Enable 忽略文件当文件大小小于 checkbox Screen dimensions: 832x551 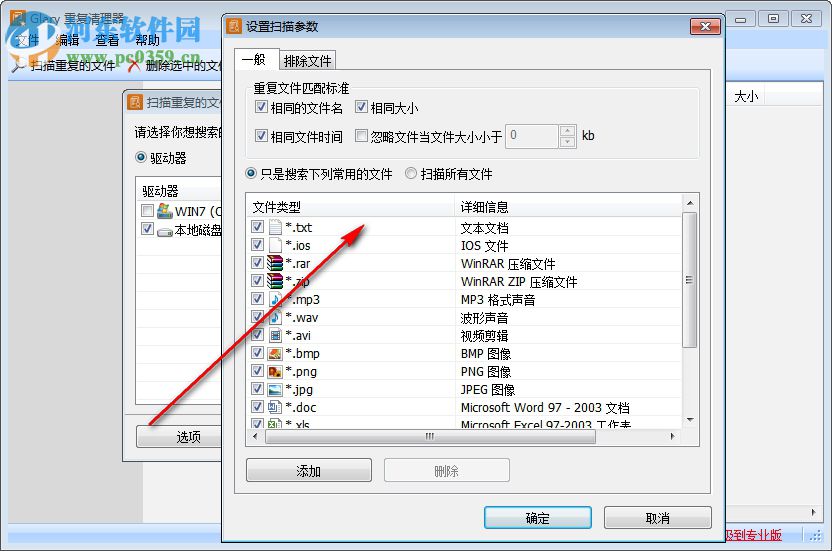click(361, 135)
